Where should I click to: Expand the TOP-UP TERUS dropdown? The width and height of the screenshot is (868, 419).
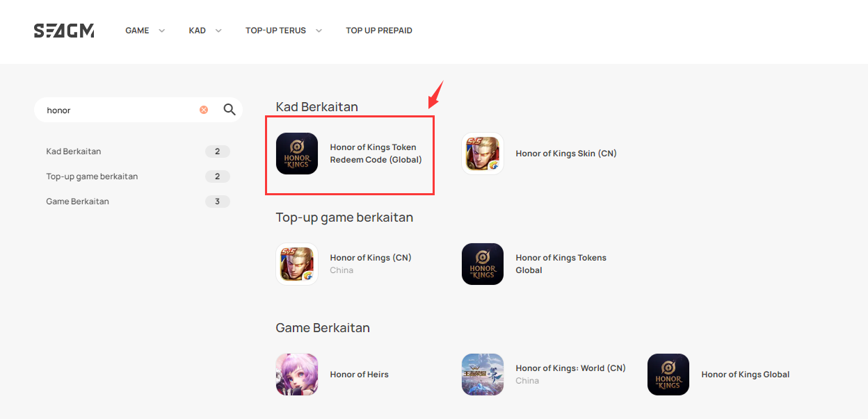(284, 31)
